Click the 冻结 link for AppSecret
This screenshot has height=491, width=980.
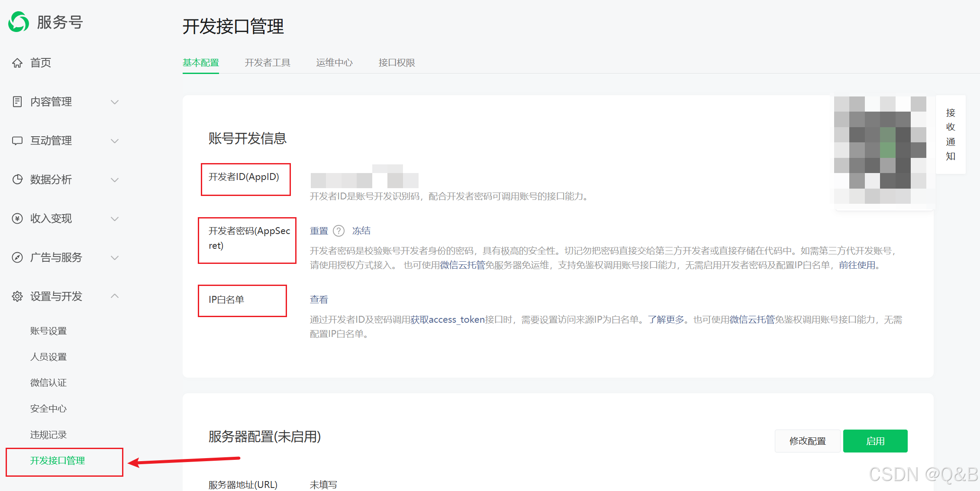361,231
